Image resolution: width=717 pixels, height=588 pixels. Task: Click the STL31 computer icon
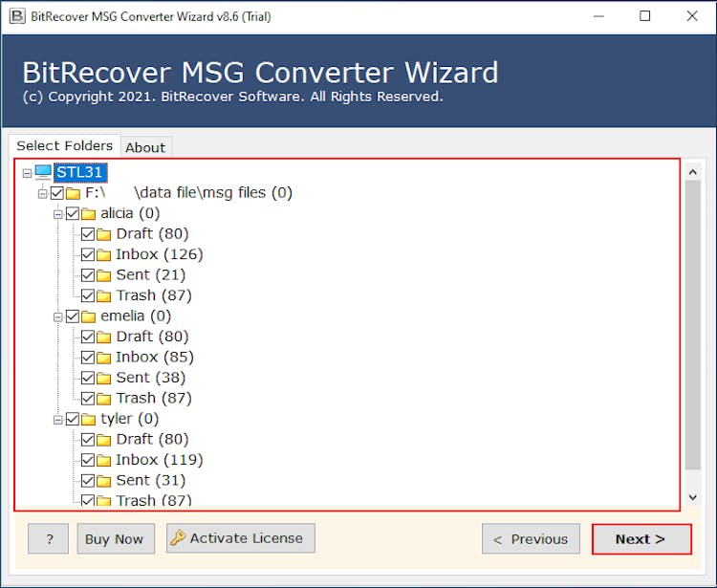(43, 172)
